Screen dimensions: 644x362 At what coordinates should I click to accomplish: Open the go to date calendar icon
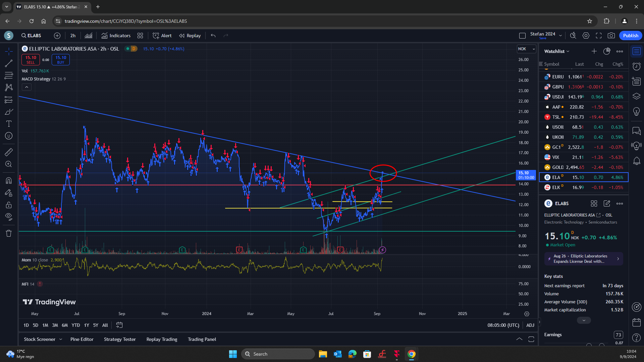[119, 325]
